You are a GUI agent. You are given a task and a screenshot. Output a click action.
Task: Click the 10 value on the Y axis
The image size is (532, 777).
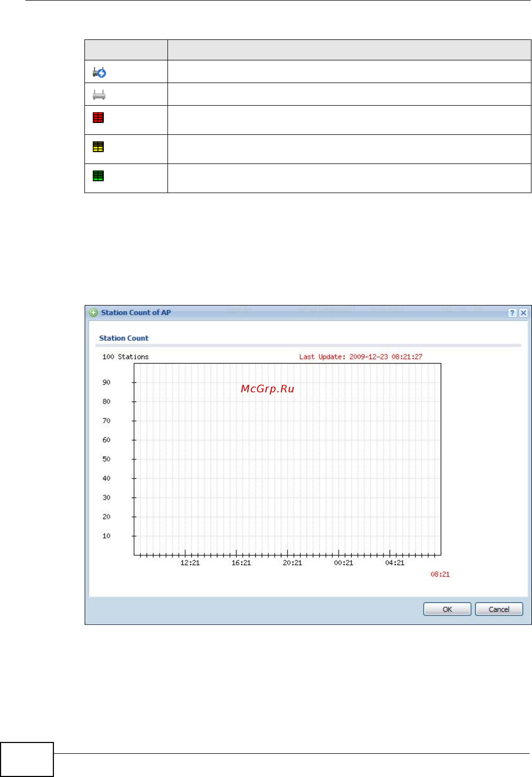pyautogui.click(x=106, y=536)
